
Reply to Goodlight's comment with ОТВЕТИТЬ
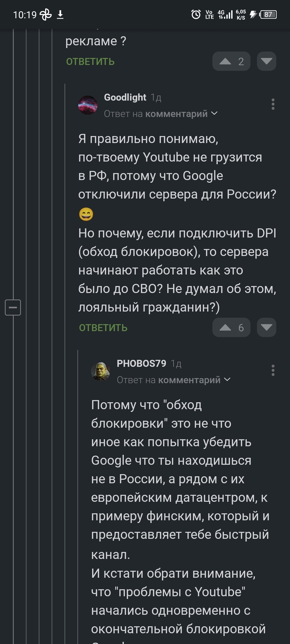(x=103, y=328)
